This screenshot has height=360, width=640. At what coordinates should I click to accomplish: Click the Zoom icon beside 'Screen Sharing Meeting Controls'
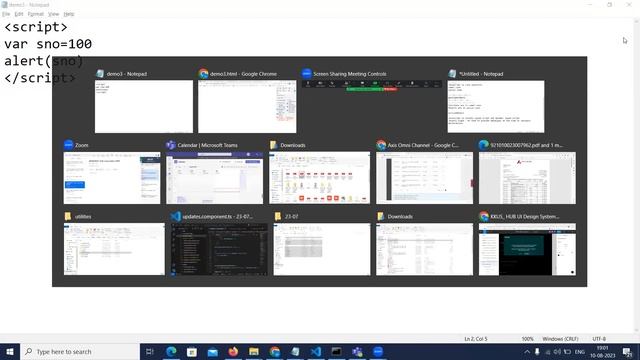tap(306, 73)
